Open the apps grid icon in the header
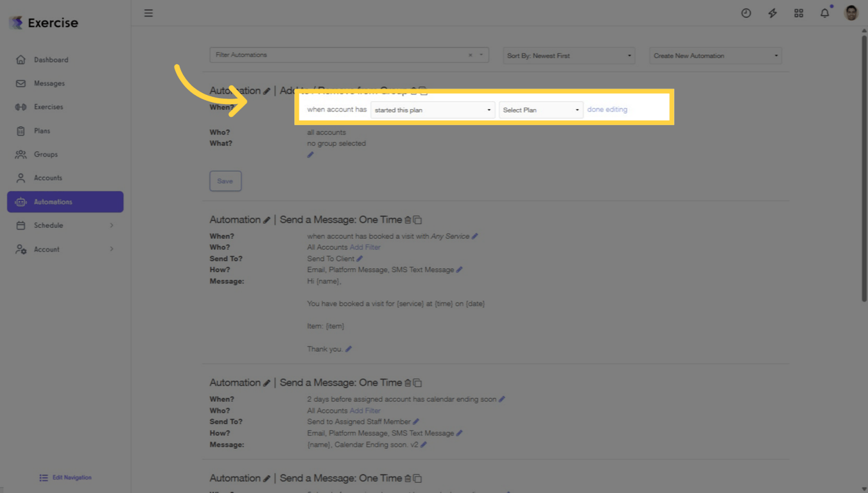The width and height of the screenshot is (868, 493). point(799,13)
